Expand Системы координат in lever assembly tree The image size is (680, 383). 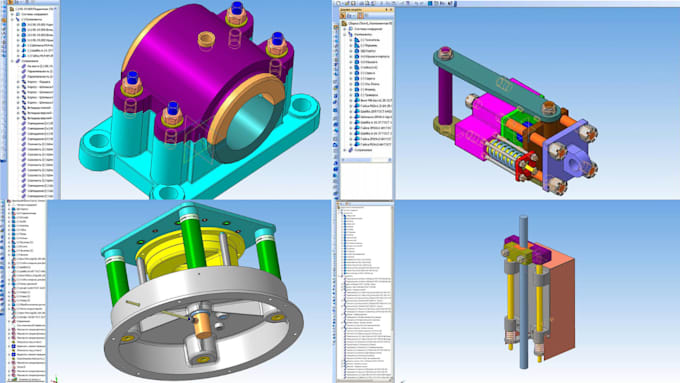(345, 29)
